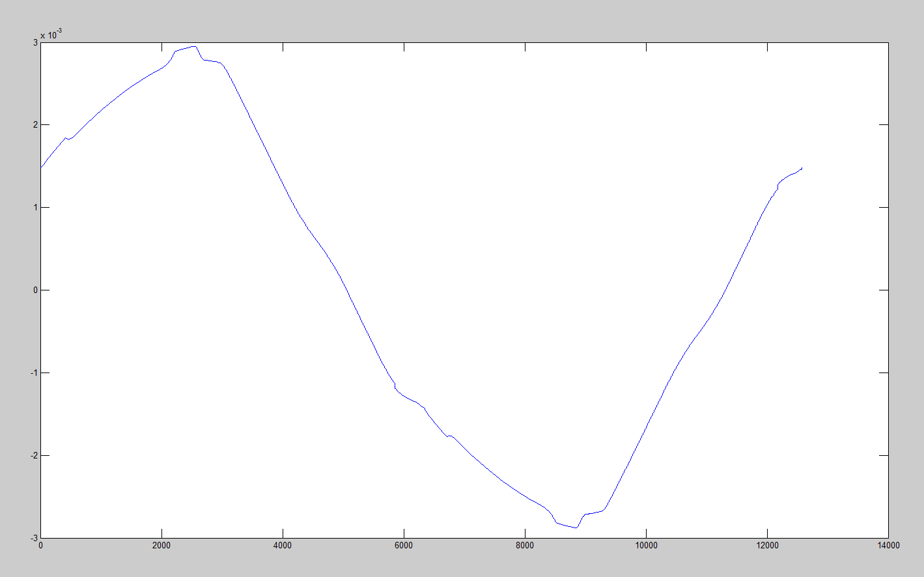
Task: Click the x-axis tick label 2000
Action: click(x=161, y=546)
